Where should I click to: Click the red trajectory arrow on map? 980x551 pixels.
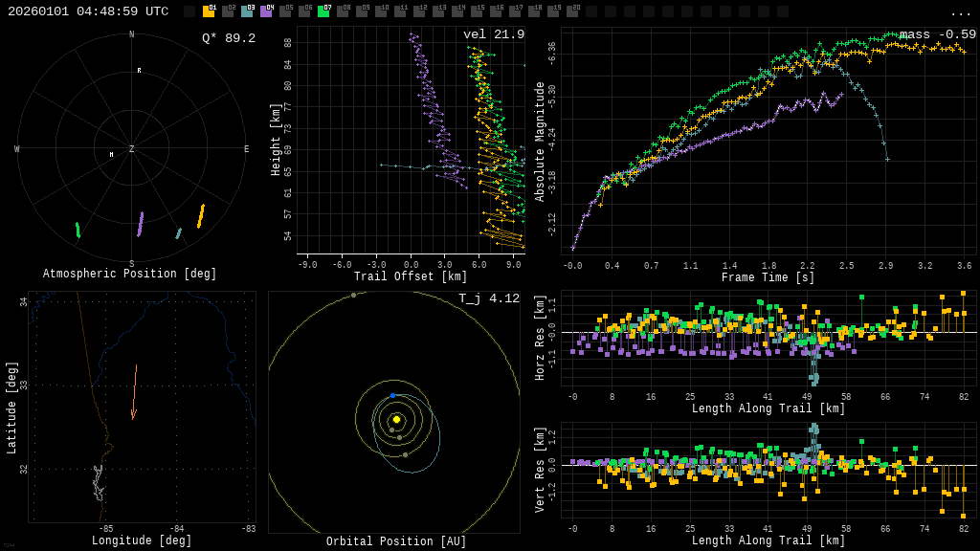tap(134, 392)
